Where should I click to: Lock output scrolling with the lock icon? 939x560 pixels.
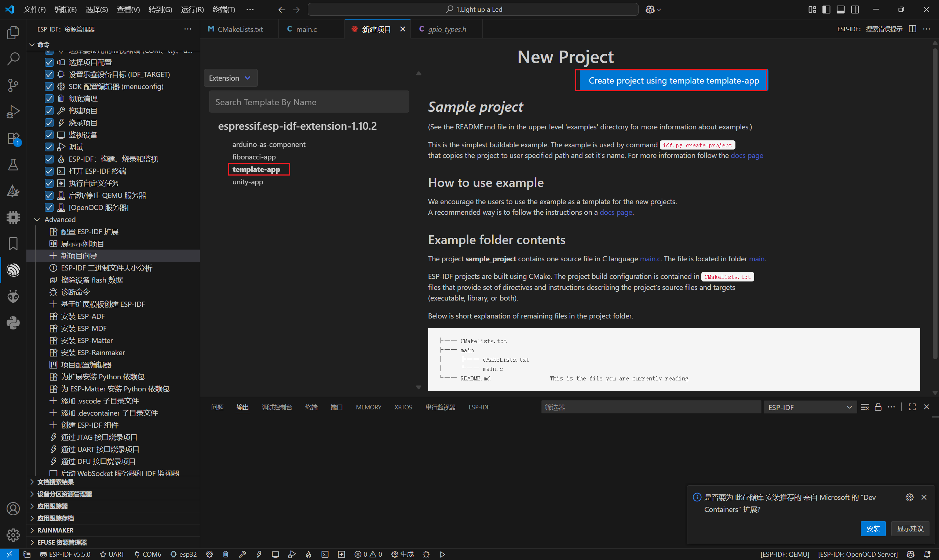point(878,407)
